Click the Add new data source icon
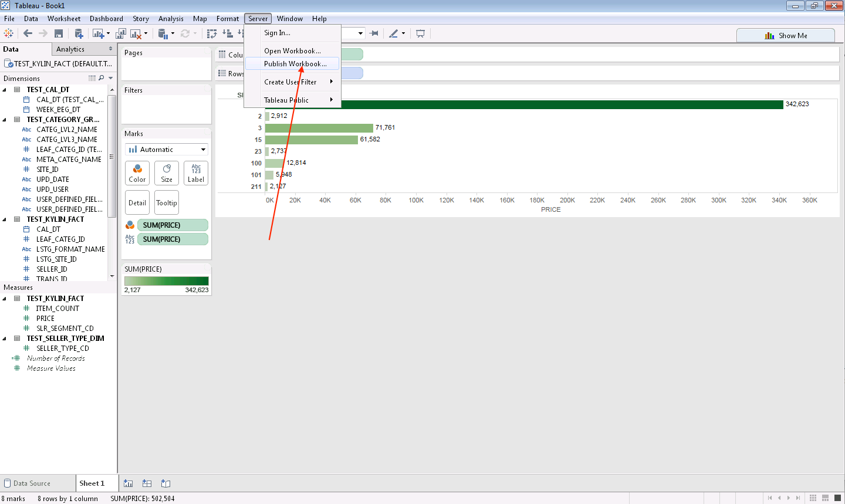Viewport: 845px width, 504px height. [79, 33]
